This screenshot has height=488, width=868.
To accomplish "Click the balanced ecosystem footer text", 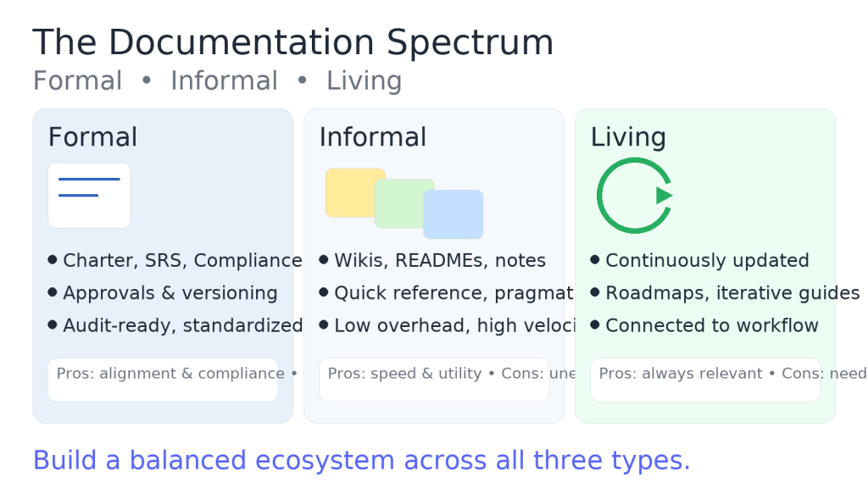I will [361, 460].
